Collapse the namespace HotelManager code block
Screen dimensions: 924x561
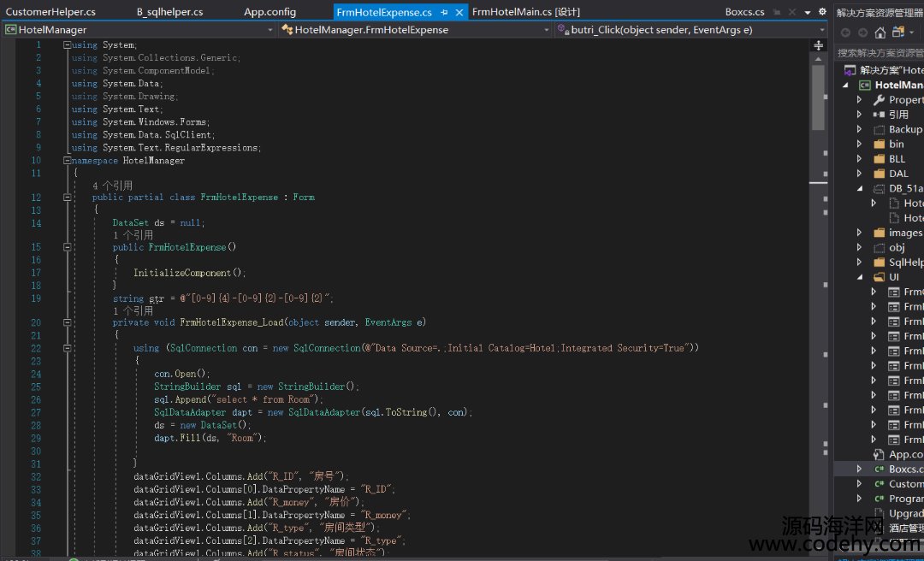[67, 160]
